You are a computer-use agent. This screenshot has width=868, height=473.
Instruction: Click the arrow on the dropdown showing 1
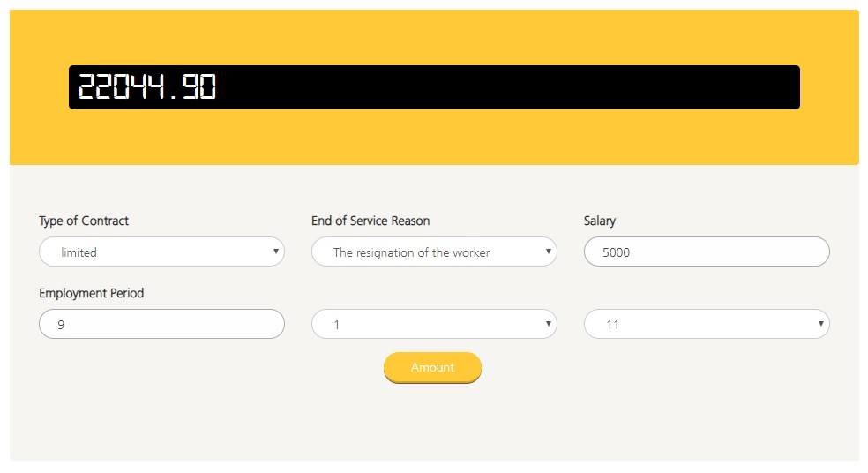click(548, 324)
